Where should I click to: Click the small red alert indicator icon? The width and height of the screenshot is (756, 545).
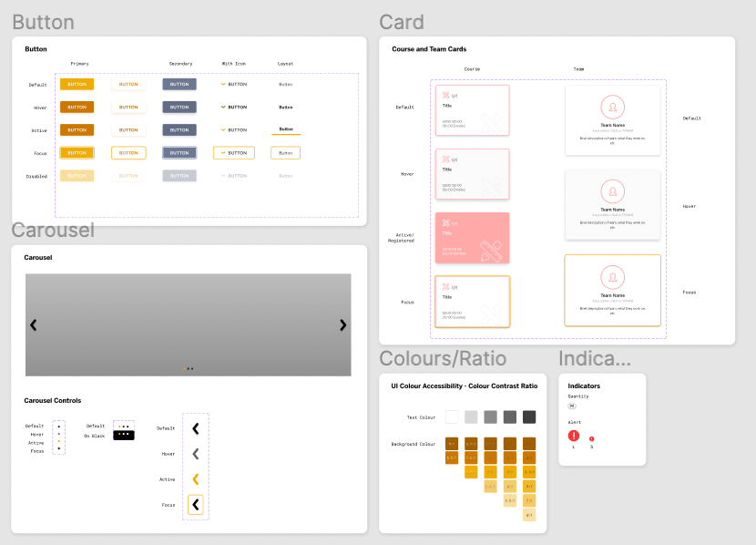tap(591, 439)
